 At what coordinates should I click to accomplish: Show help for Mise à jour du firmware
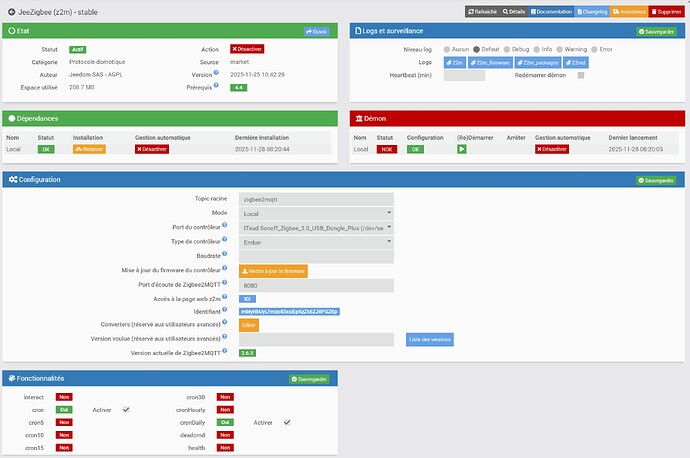coord(224,268)
